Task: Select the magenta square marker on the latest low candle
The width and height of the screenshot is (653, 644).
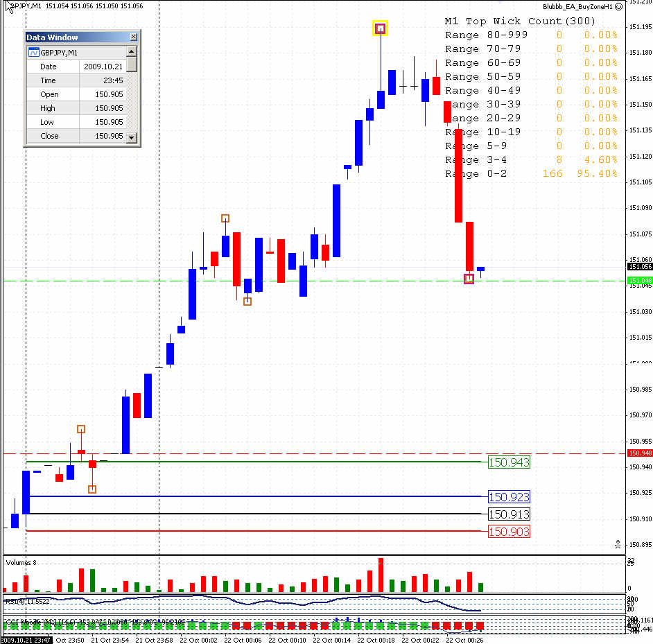Action: point(469,278)
